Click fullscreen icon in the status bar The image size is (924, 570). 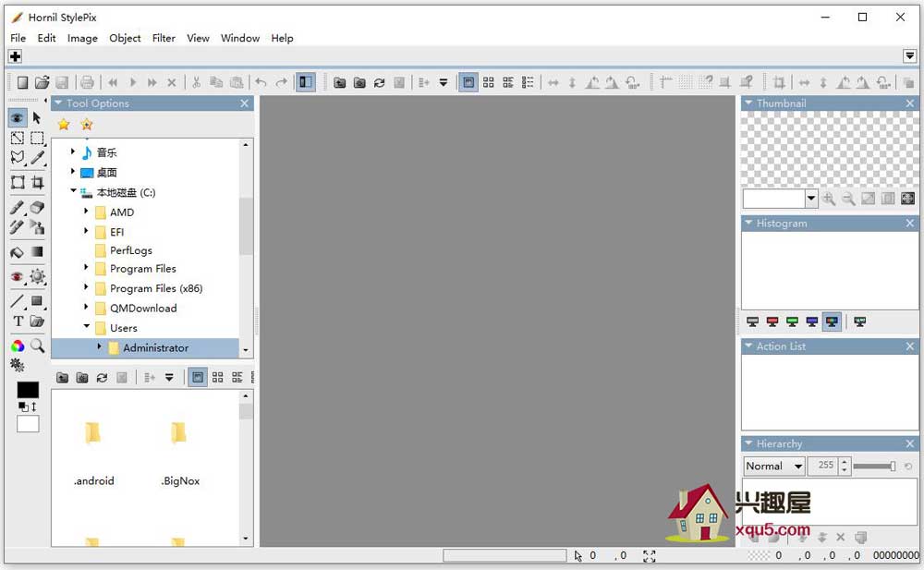click(x=650, y=556)
